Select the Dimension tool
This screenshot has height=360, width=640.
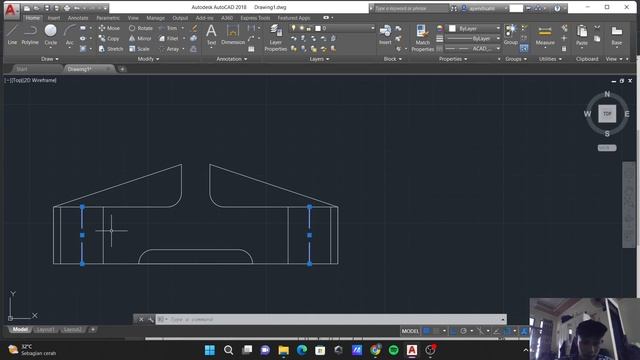click(x=233, y=34)
